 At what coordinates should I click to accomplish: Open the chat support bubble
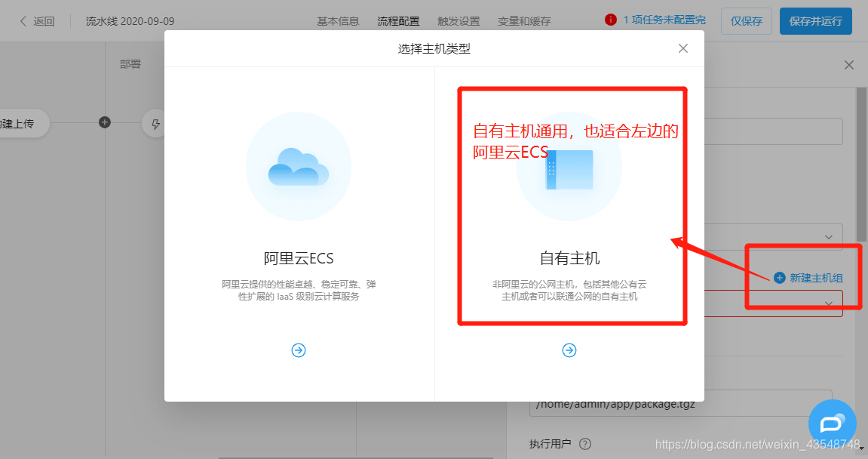pos(832,424)
